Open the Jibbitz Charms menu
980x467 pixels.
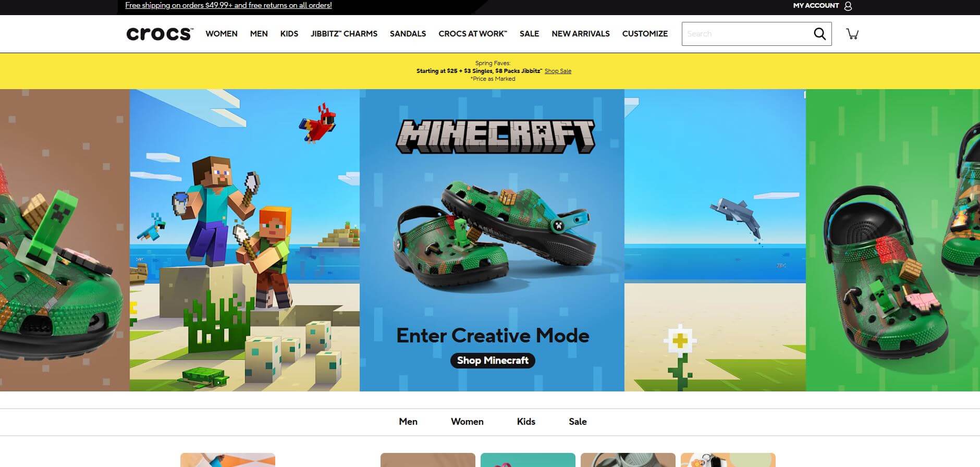click(x=344, y=34)
